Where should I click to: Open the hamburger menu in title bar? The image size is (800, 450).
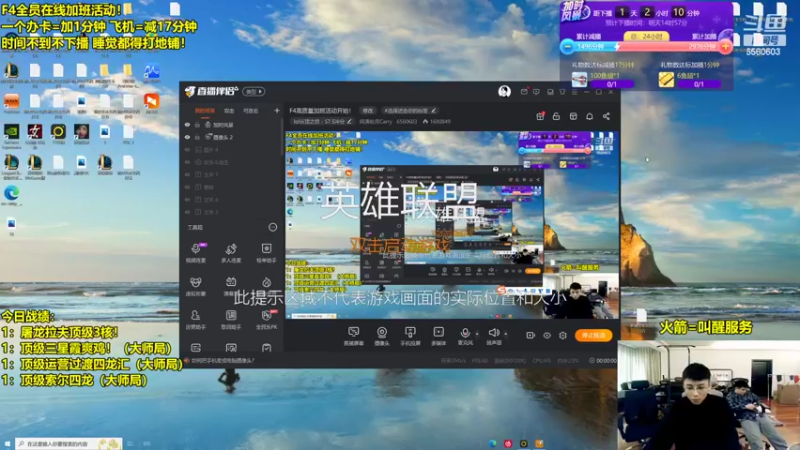tap(574, 92)
